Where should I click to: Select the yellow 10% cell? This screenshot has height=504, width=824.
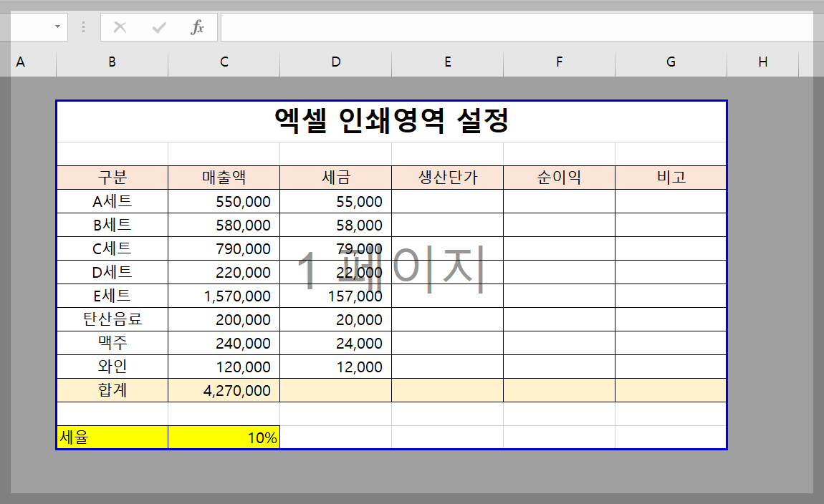[223, 437]
